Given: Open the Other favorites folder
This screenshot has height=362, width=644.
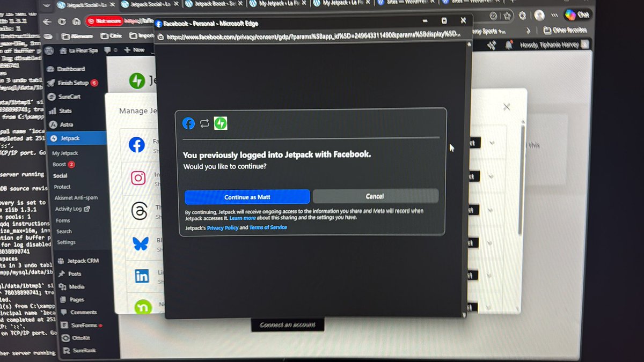Looking at the screenshot, I should pyautogui.click(x=566, y=30).
